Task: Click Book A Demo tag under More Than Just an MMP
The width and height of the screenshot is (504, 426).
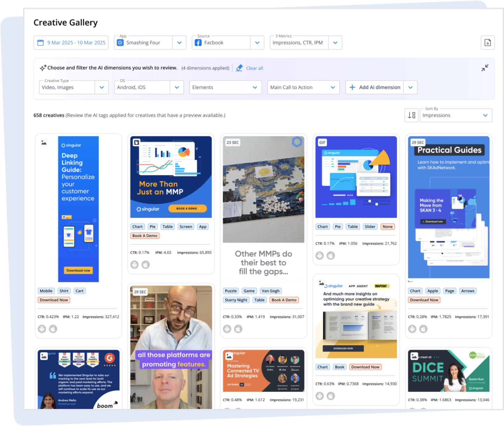Action: pos(145,236)
